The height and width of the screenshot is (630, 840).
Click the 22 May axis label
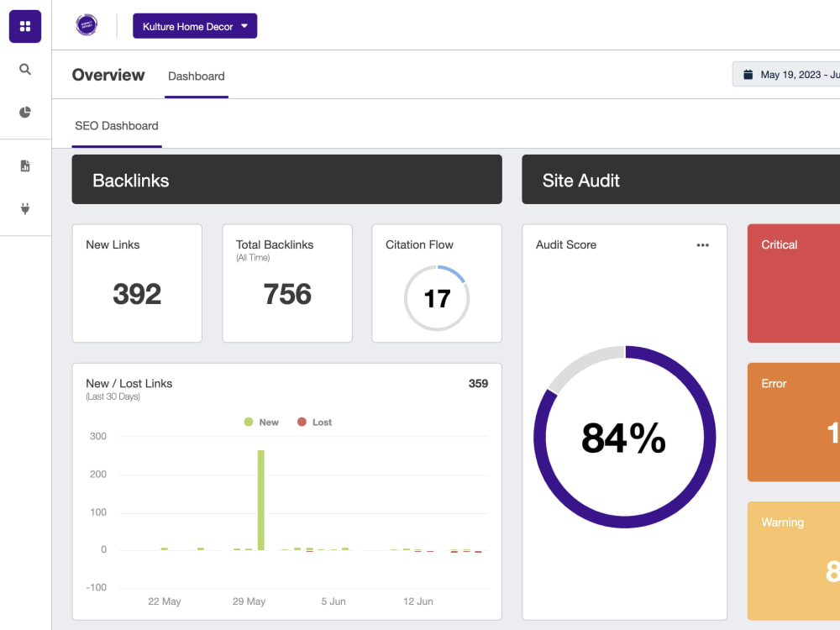165,601
